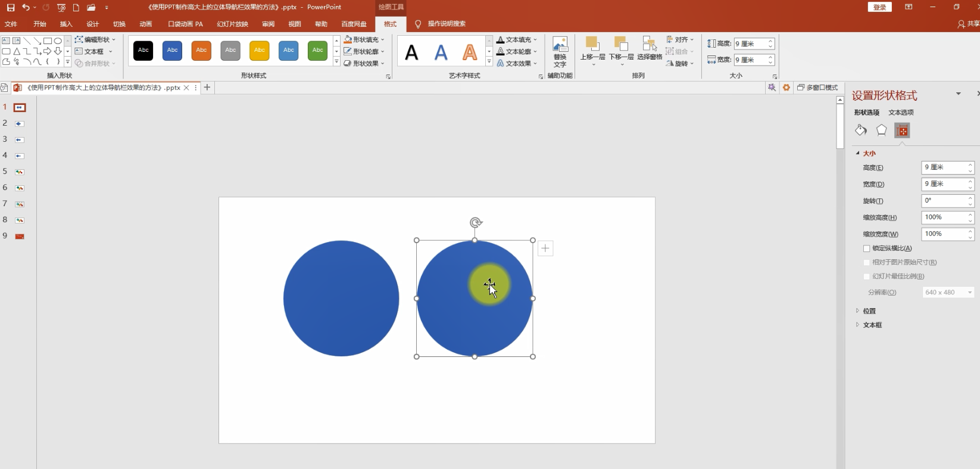Click the 旋转(T) angle field
980x469 pixels.
coord(947,201)
